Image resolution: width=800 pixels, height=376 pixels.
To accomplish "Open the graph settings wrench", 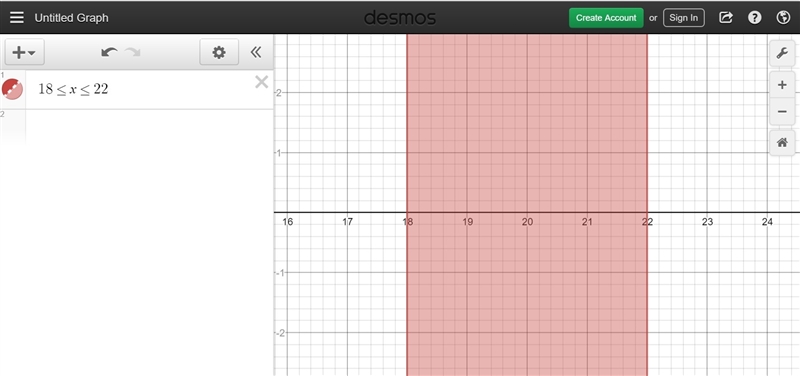I will tap(782, 53).
